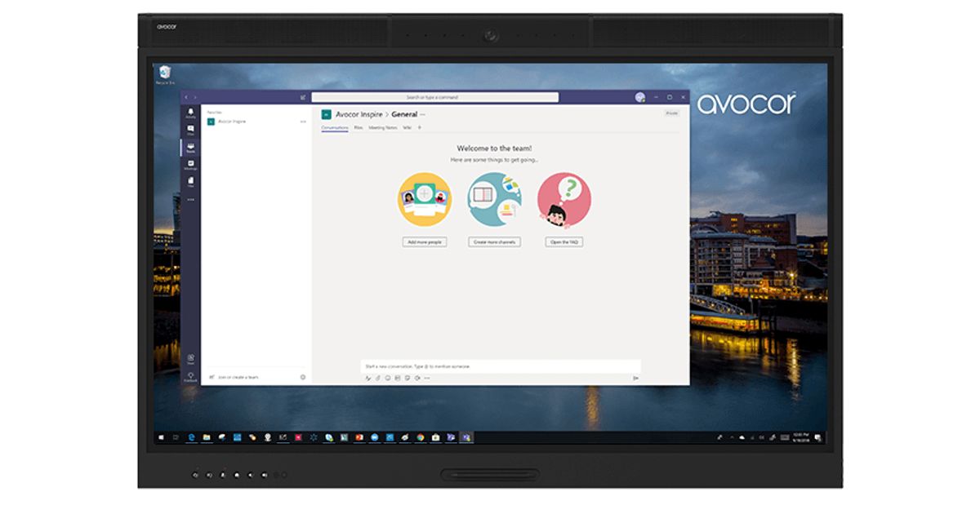Click the attach file paperclip icon
This screenshot has width=980, height=514.
coord(378,378)
